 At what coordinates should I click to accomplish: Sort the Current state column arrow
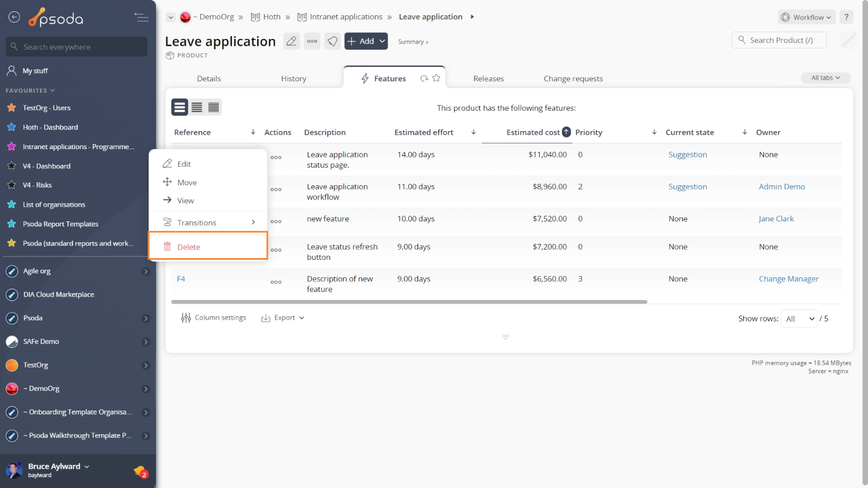click(745, 132)
